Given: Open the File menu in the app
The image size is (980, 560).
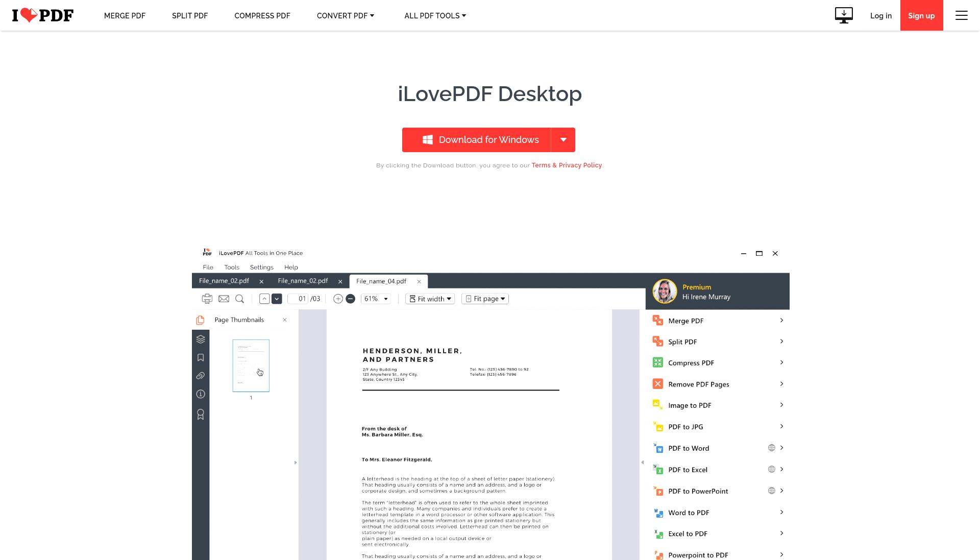Looking at the screenshot, I should click(x=208, y=267).
